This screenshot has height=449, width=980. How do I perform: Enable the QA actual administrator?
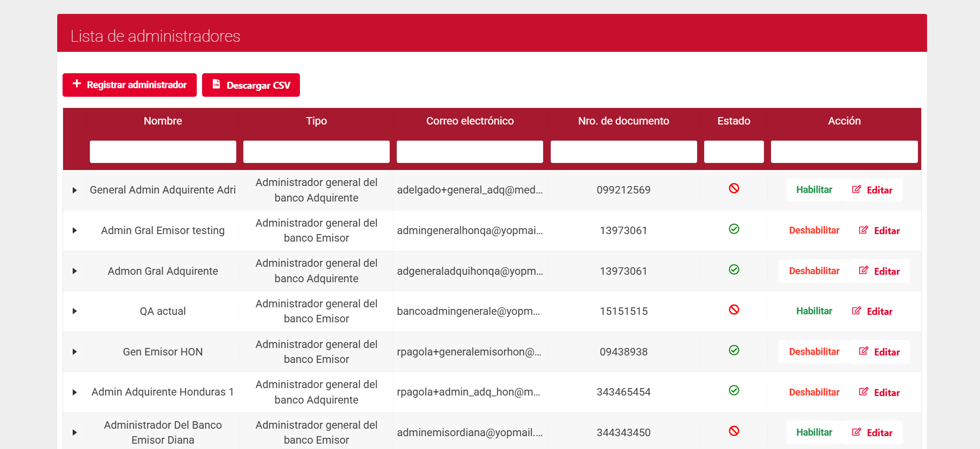(814, 311)
